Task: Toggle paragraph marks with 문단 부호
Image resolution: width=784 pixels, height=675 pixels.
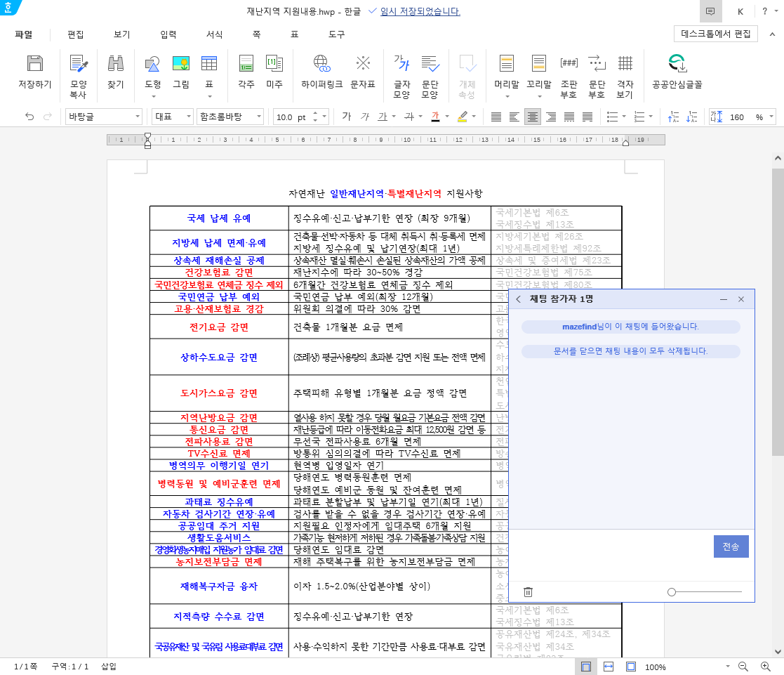Action: [597, 64]
